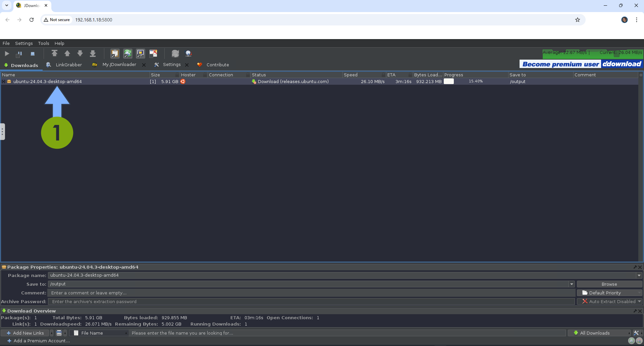Open Package Properties panel settings wrench
The width and height of the screenshot is (644, 346).
pos(635,267)
